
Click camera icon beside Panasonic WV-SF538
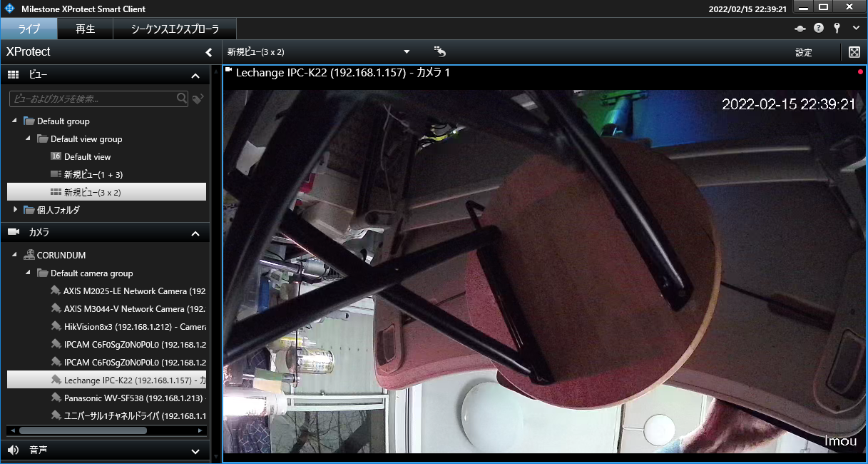pos(56,398)
